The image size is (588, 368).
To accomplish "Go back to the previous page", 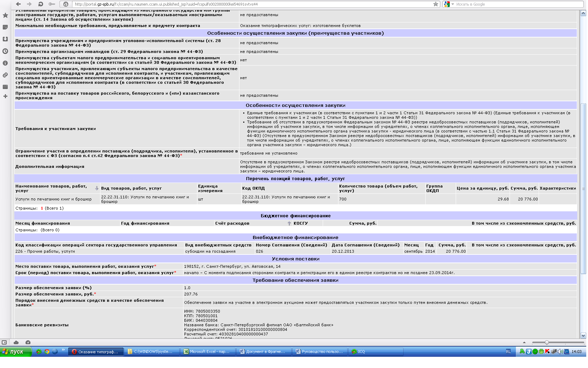I will coord(18,4).
